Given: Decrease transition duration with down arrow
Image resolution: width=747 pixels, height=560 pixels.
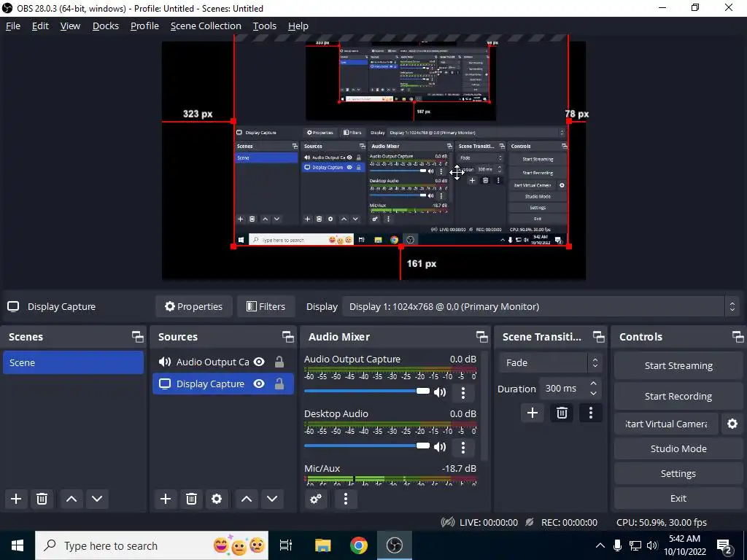Looking at the screenshot, I should tap(593, 393).
